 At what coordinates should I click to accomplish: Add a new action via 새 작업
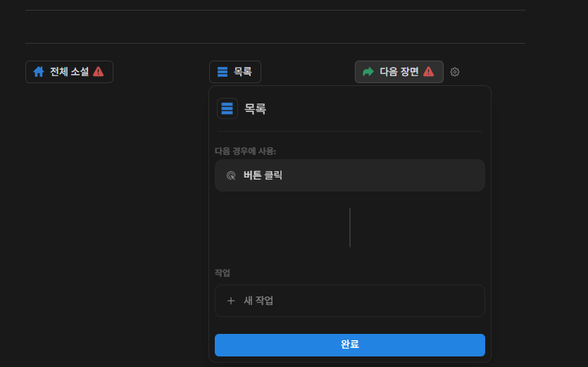point(350,301)
